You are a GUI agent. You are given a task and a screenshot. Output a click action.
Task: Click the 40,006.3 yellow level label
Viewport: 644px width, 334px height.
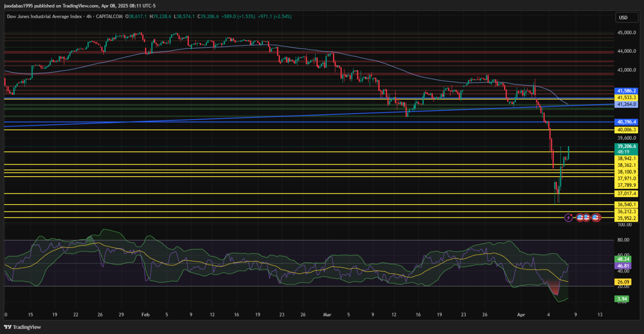[626, 129]
